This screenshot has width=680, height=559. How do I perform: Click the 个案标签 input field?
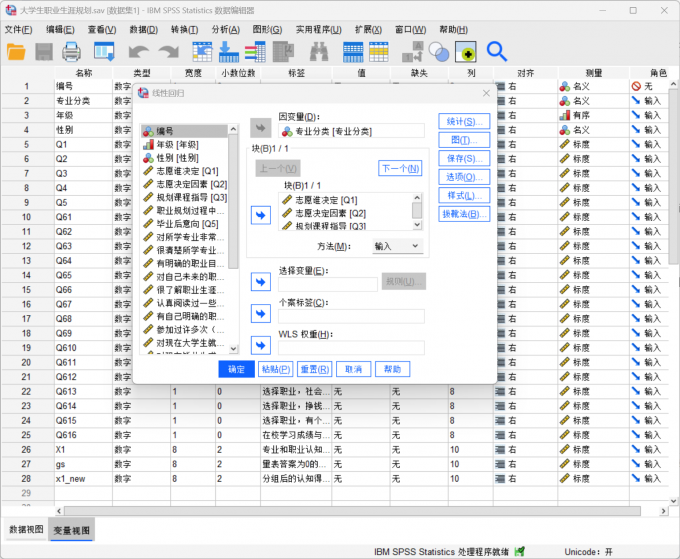pyautogui.click(x=352, y=316)
